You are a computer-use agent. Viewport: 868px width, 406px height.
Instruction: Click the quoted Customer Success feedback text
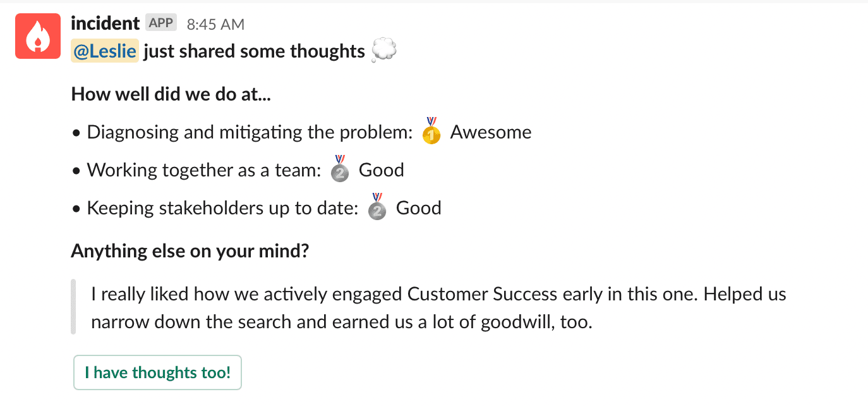[x=438, y=308]
